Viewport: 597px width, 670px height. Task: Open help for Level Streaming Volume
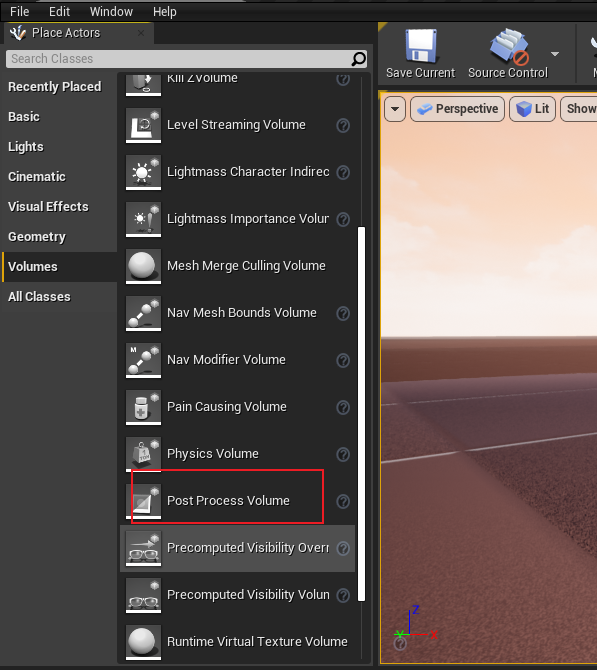pyautogui.click(x=343, y=126)
